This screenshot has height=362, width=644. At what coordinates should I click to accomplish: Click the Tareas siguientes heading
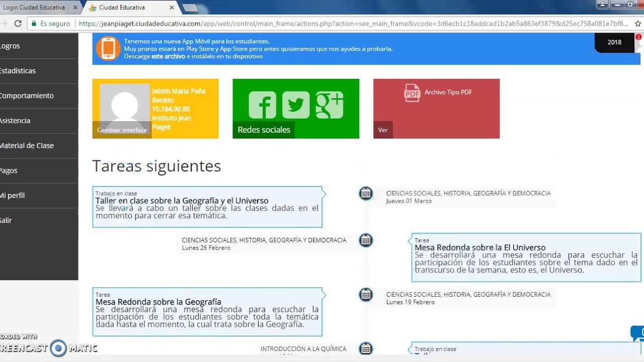(156, 166)
